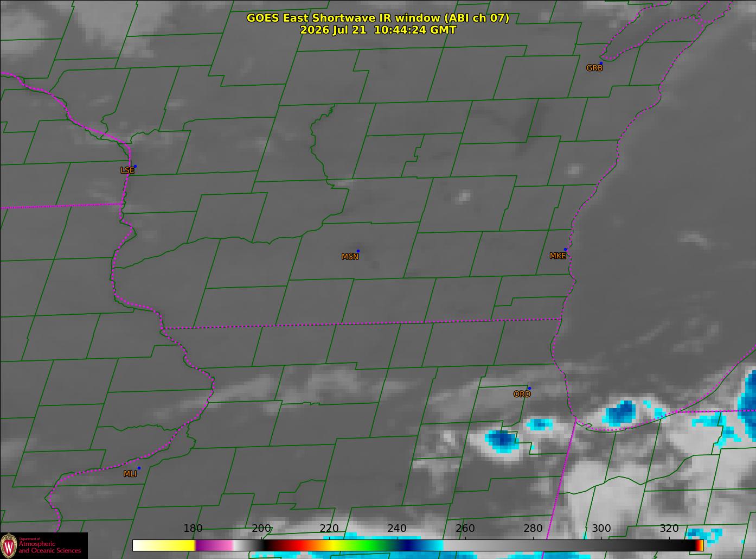Image resolution: width=756 pixels, height=559 pixels.
Task: Click the 180 label on the temperature scale
Action: point(193,529)
